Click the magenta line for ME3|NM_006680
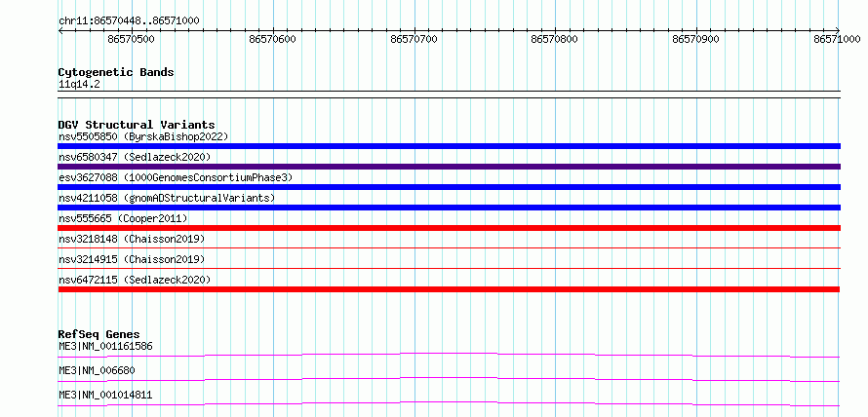Screen dimensions: 868x417 tap(449, 379)
